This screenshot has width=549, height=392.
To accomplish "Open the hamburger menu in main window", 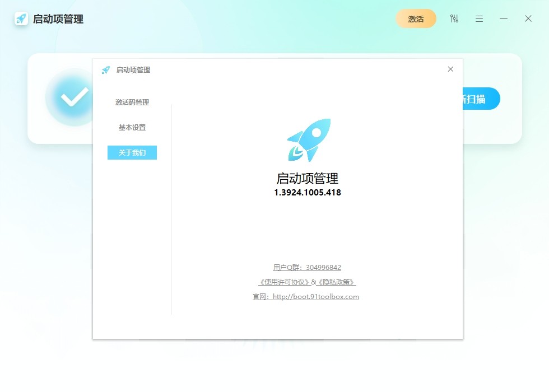I will (480, 19).
